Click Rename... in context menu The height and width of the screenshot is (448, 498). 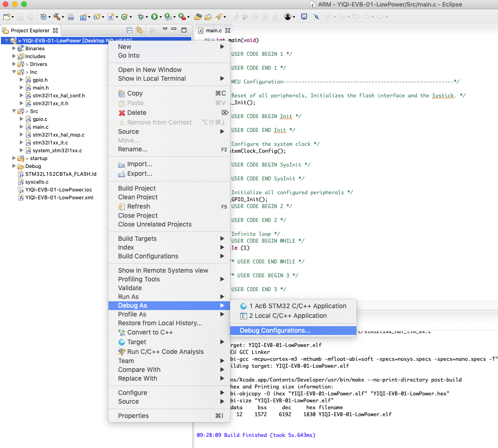(169, 149)
